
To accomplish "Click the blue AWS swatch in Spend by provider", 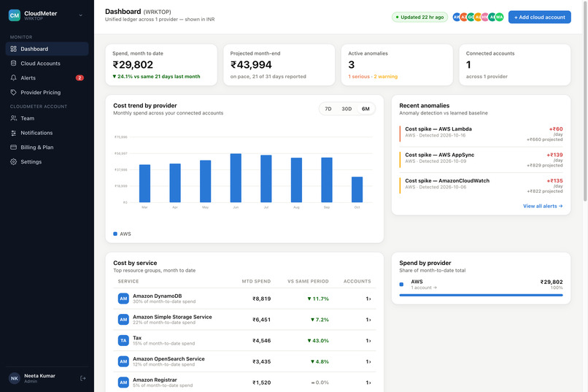I will coord(401,285).
